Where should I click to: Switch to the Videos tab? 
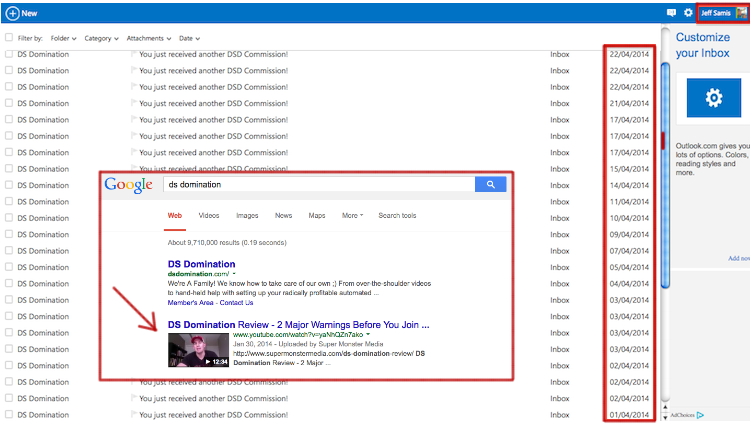tap(209, 216)
